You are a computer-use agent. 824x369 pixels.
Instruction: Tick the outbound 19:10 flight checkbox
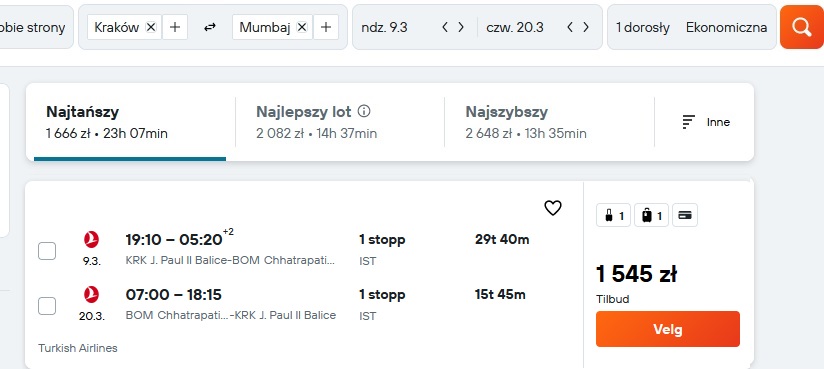pyautogui.click(x=47, y=251)
